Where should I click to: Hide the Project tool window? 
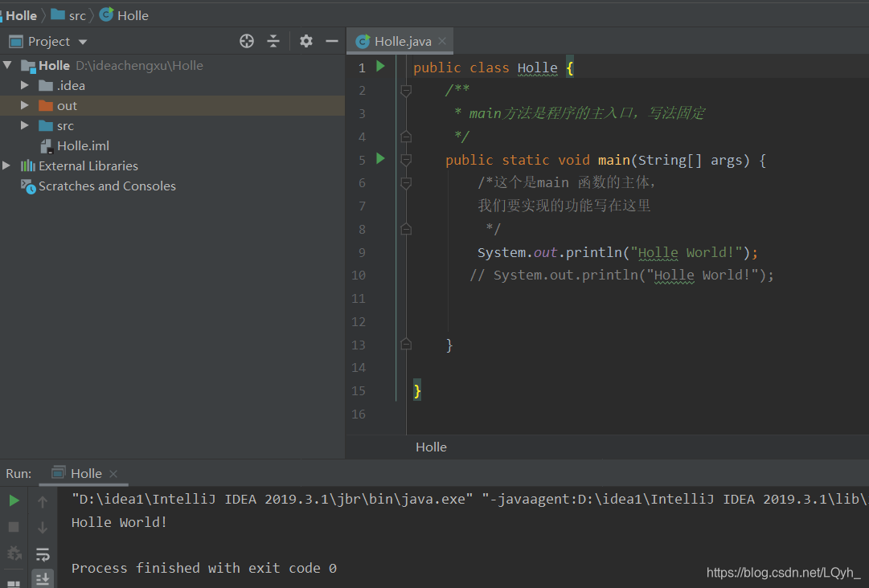(332, 41)
